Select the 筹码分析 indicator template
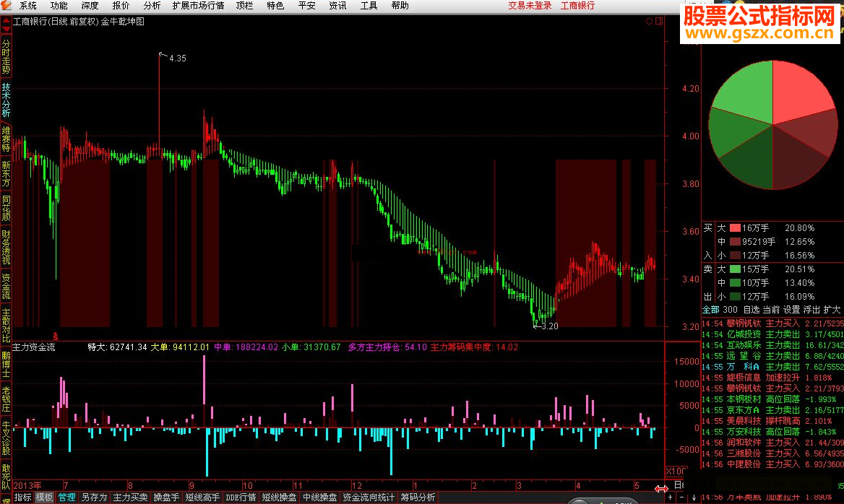 tap(418, 498)
